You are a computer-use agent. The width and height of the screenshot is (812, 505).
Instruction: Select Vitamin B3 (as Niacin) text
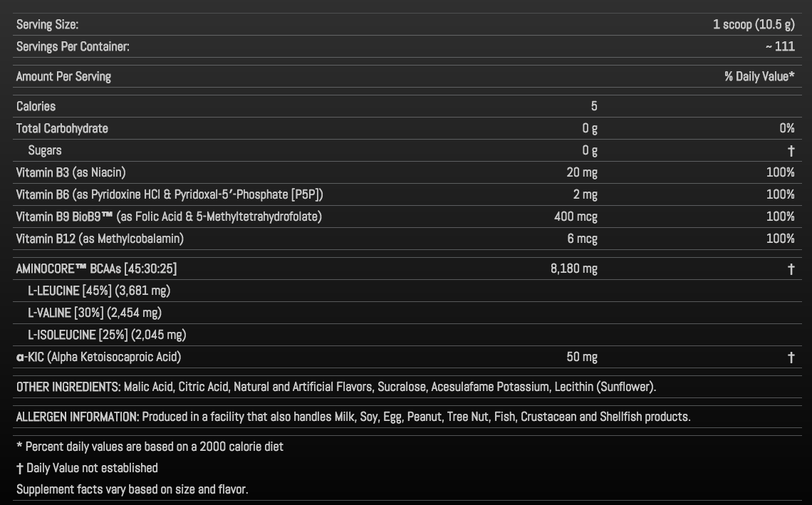[x=71, y=172]
